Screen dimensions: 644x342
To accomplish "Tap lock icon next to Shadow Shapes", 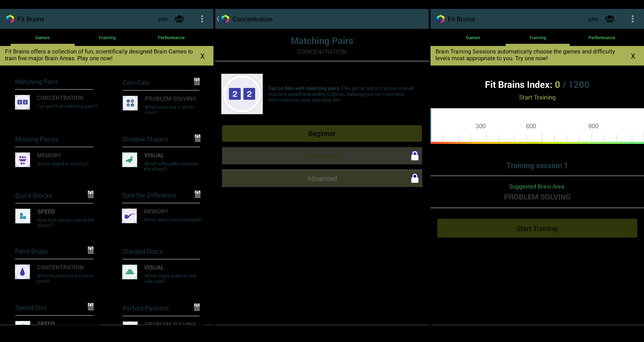I will 197,138.
